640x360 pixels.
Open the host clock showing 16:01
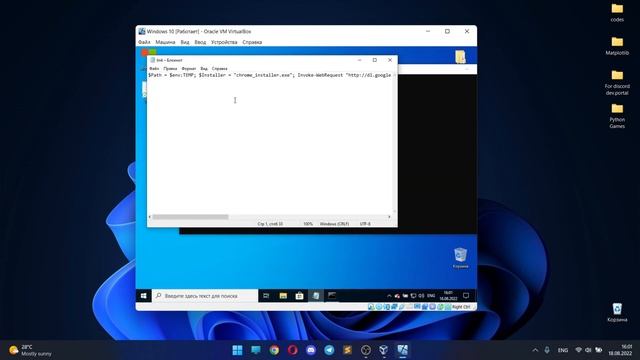coord(620,350)
